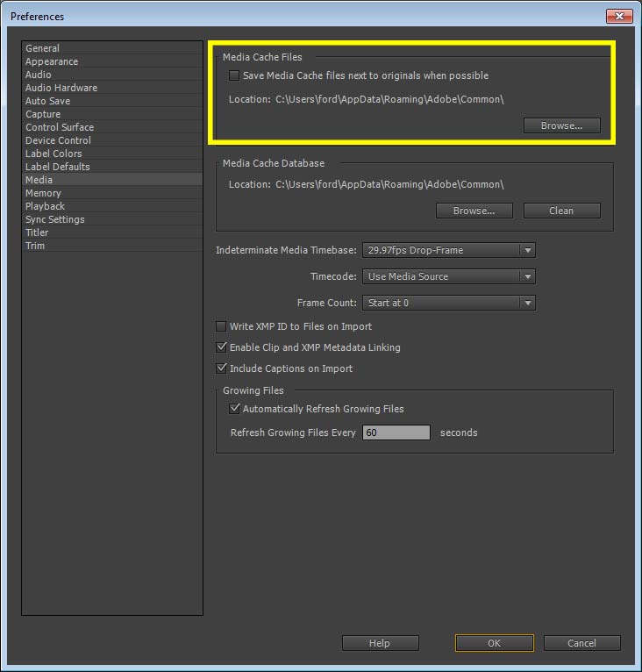
Task: Select Control Surface category
Action: (112, 127)
